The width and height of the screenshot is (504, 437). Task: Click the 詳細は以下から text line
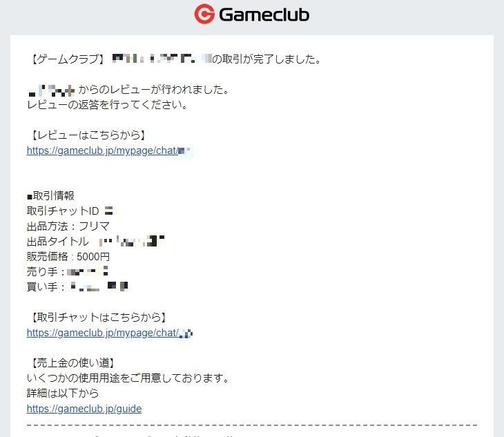(63, 394)
